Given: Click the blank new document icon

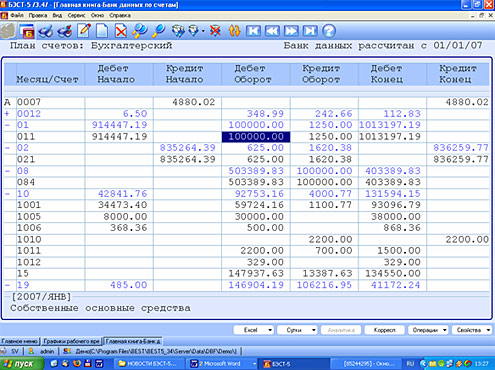Looking at the screenshot, I should 102,31.
